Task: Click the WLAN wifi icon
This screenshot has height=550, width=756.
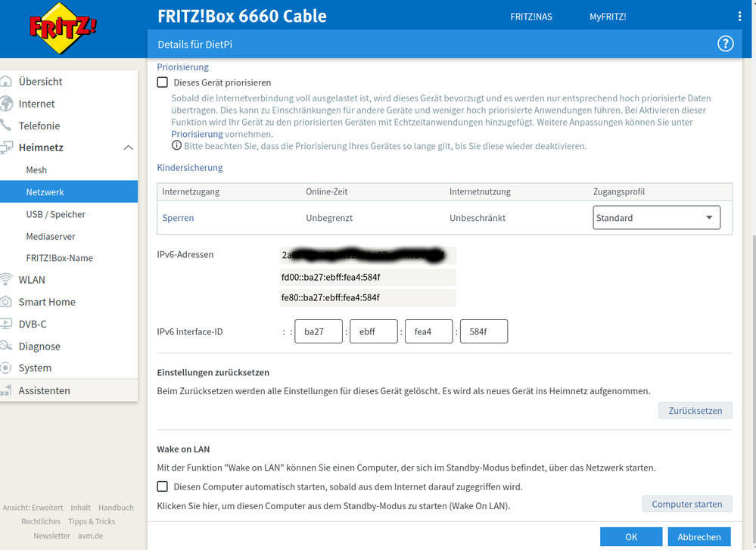Action: [7, 280]
